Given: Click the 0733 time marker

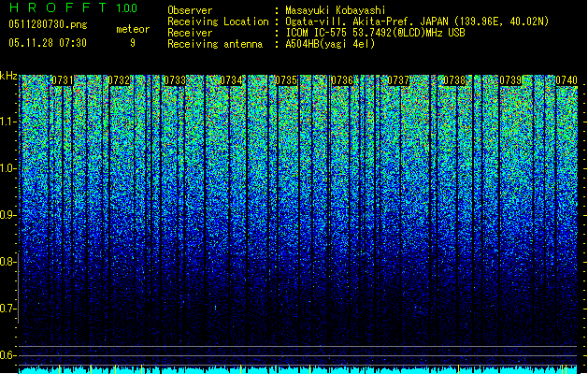Looking at the screenshot, I should 175,80.
